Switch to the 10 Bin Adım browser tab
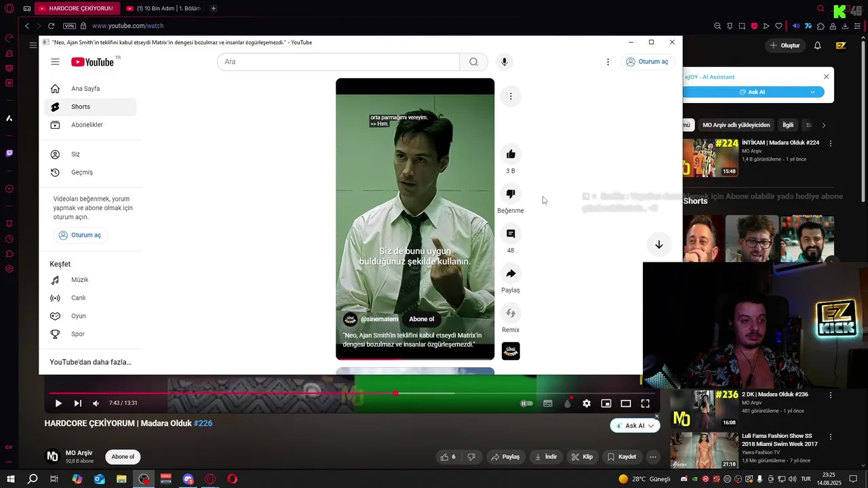This screenshot has height=488, width=868. point(163,9)
